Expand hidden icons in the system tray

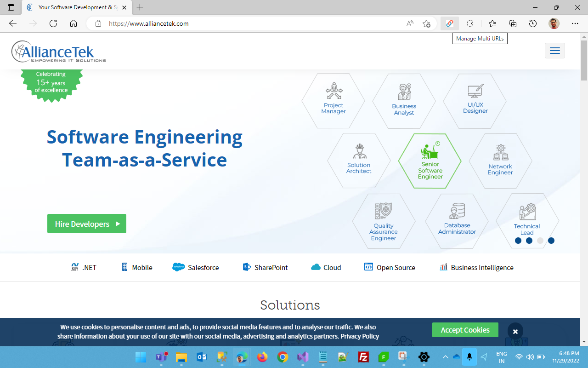(445, 357)
